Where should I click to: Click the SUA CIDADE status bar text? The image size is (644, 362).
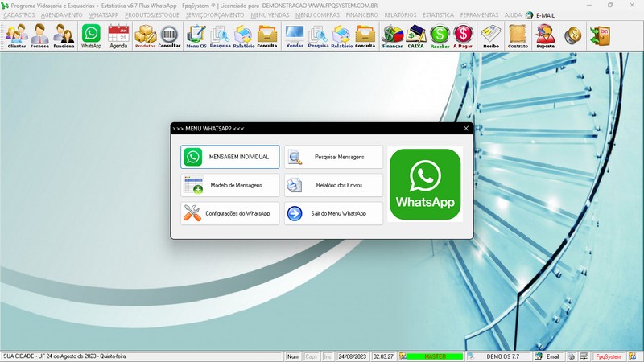[64, 356]
